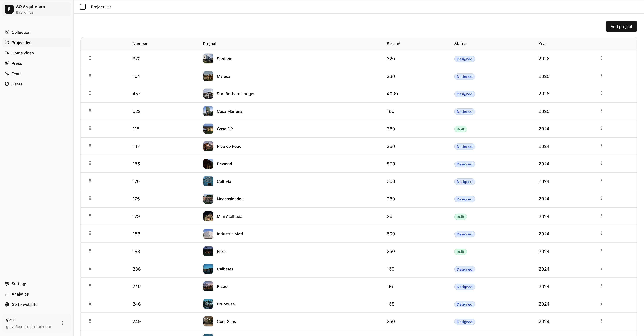644x336 pixels.
Task: Click the drag handle for Picool row
Action: pyautogui.click(x=90, y=286)
